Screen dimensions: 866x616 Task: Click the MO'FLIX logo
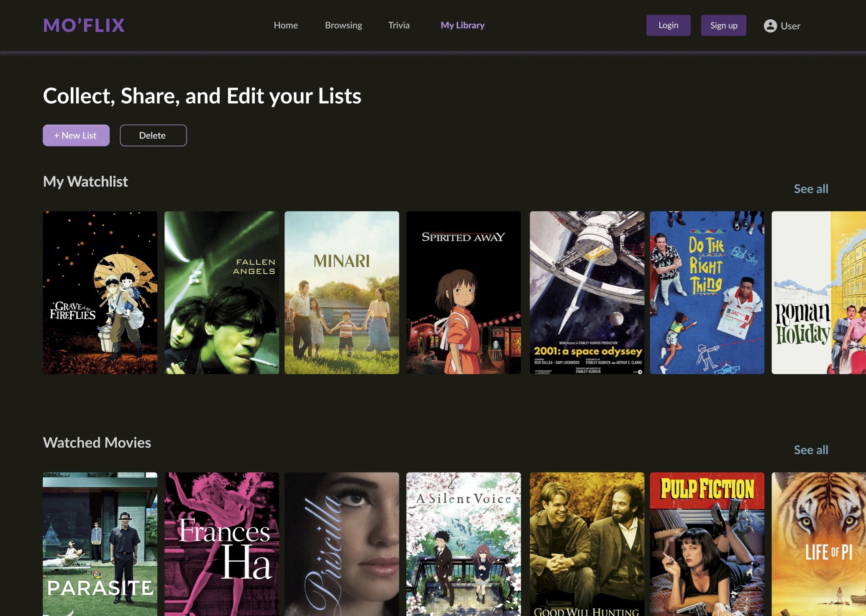click(84, 26)
